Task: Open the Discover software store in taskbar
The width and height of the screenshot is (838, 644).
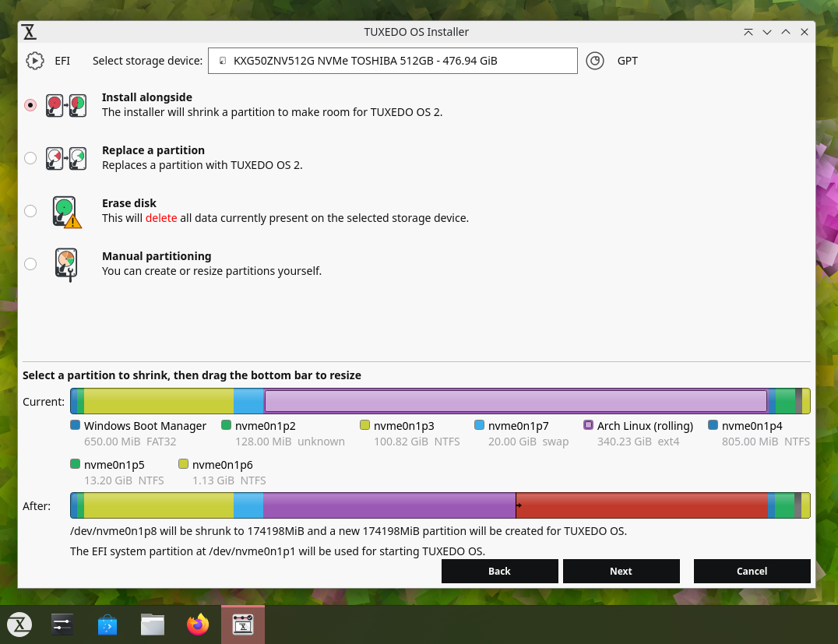Action: 107,625
